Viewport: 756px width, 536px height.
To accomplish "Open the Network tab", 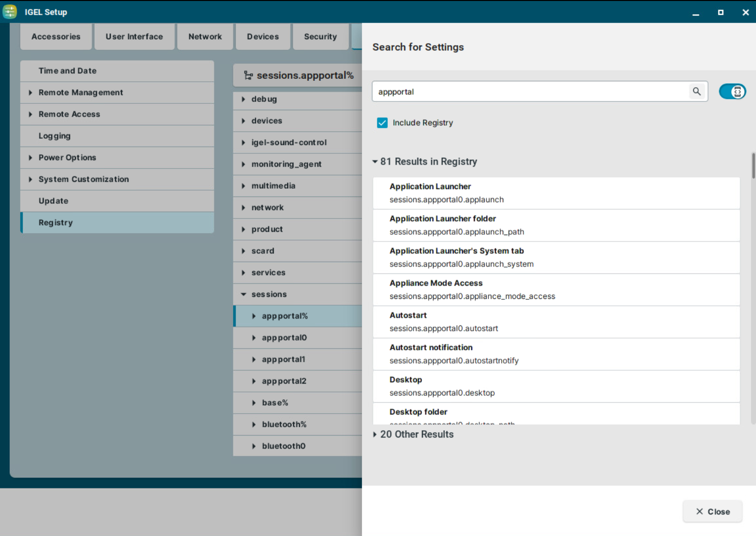I will 205,37.
